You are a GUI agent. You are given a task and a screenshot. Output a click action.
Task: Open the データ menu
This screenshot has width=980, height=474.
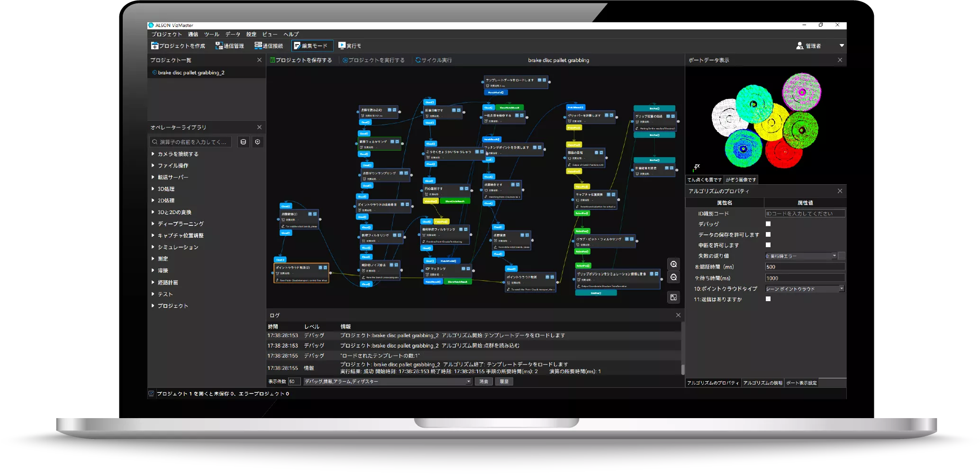[233, 34]
